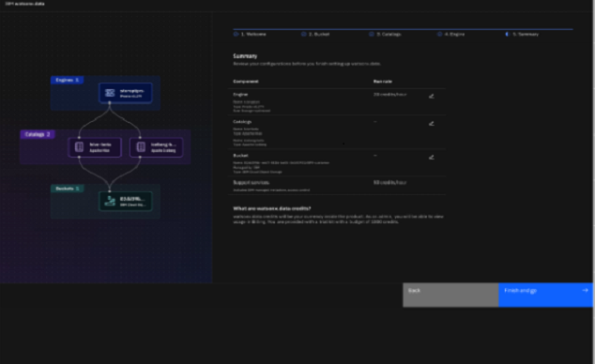Go to step 2. Bucket

315,34
